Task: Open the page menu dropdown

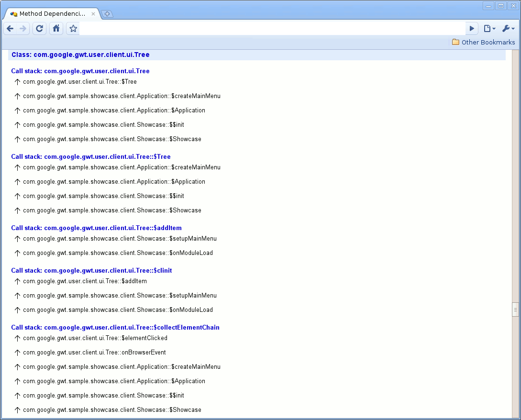Action: pyautogui.click(x=489, y=29)
